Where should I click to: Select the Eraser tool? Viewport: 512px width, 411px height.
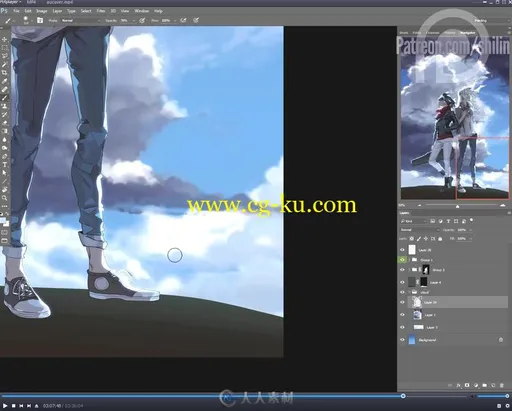[x=5, y=123]
